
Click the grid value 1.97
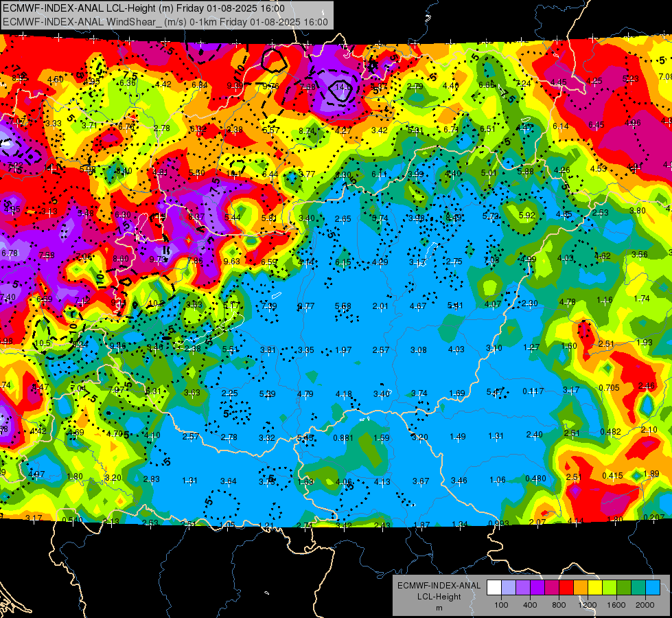click(343, 350)
